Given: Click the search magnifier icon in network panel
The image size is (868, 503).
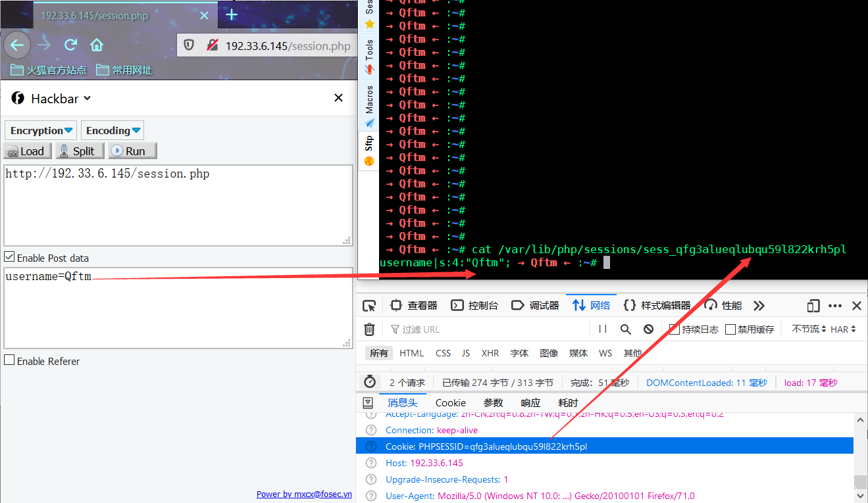Looking at the screenshot, I should click(x=625, y=329).
